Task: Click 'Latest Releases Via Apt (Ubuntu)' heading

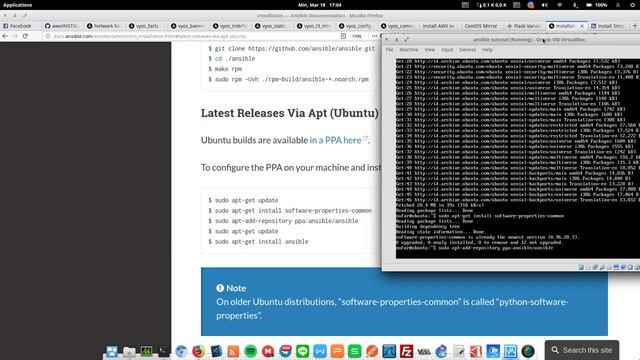Action: (290, 113)
